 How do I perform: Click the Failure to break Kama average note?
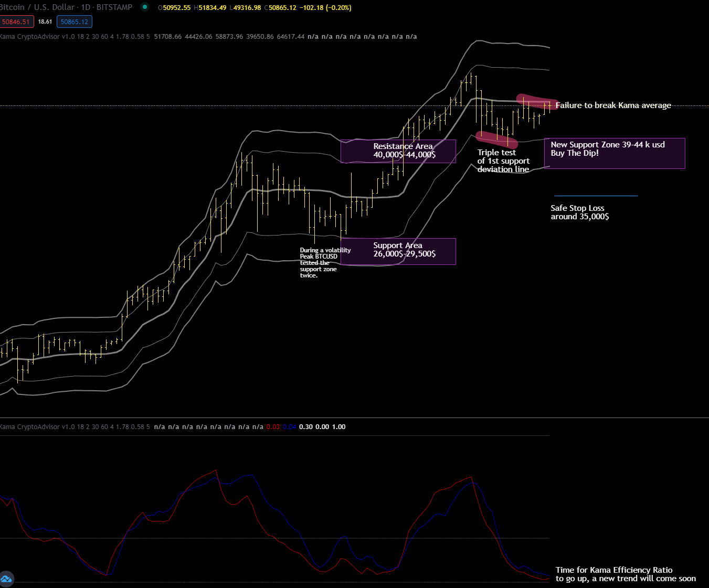[613, 105]
